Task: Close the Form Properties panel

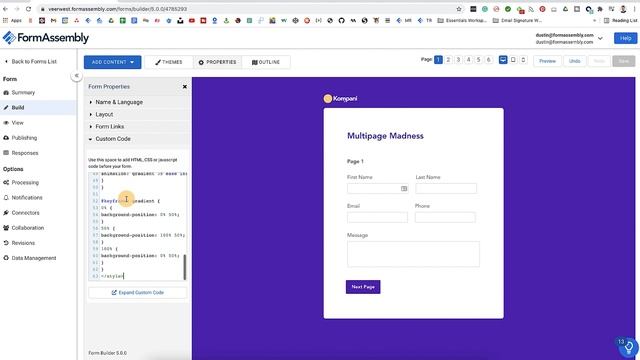Action: click(184, 87)
